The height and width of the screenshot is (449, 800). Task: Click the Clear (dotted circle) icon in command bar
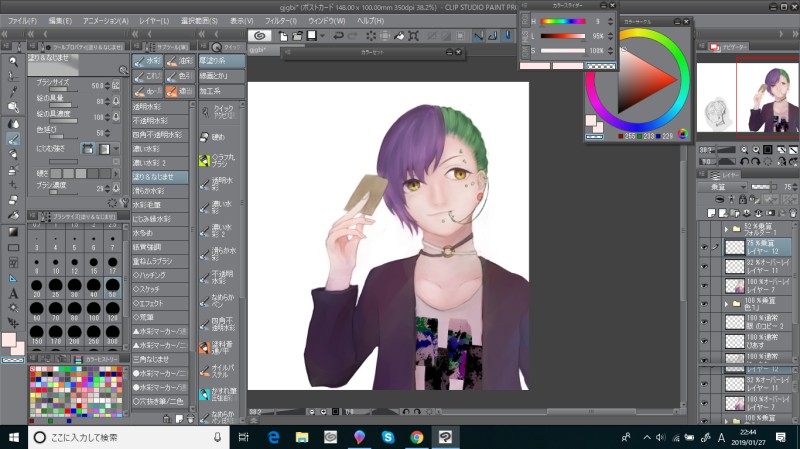point(371,36)
